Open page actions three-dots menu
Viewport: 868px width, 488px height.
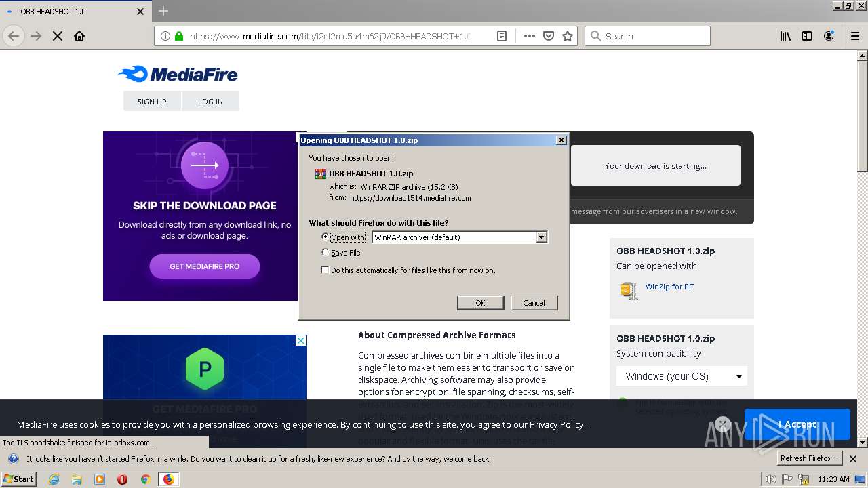pyautogui.click(x=530, y=36)
